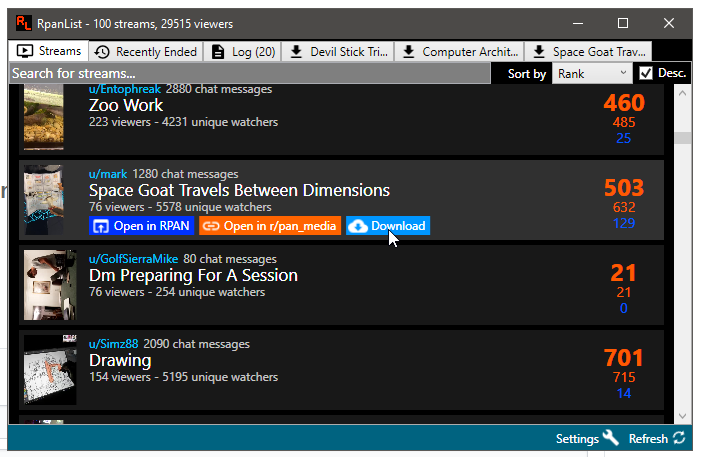Click the Refresh circular arrows icon
The image size is (701, 457).
[679, 437]
